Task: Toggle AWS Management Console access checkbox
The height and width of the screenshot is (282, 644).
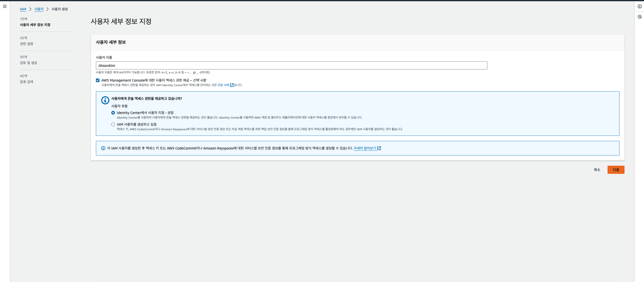Action: tap(98, 80)
